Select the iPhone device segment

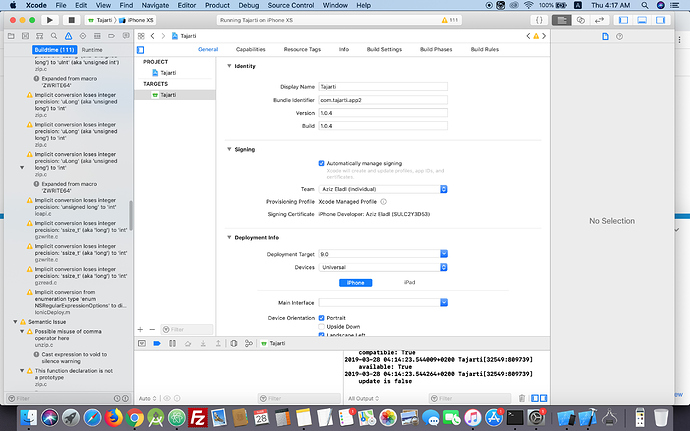[x=356, y=283]
